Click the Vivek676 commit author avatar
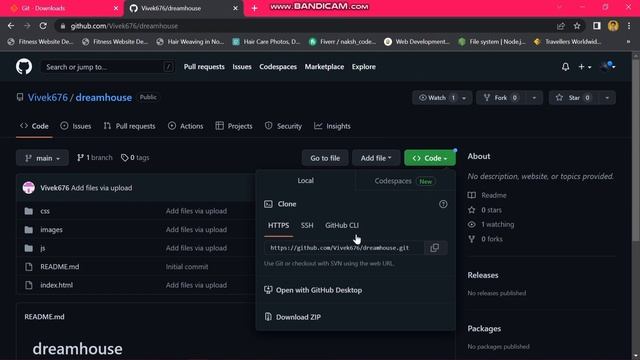The image size is (640, 360). point(29,188)
